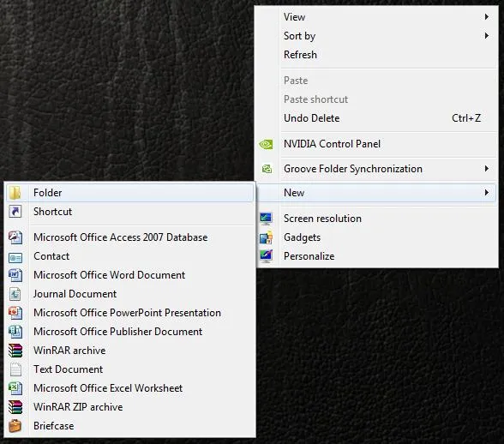Click the Paste shortcut entry

(x=376, y=99)
